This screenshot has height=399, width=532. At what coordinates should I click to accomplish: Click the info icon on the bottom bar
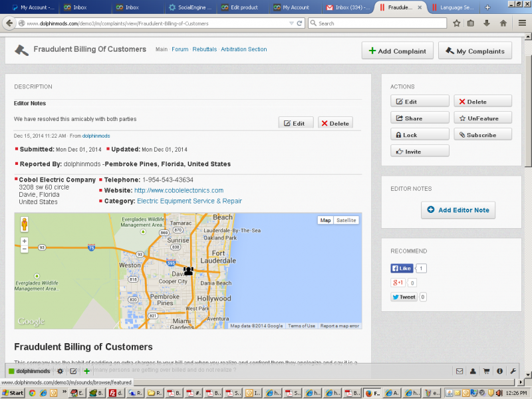499,371
